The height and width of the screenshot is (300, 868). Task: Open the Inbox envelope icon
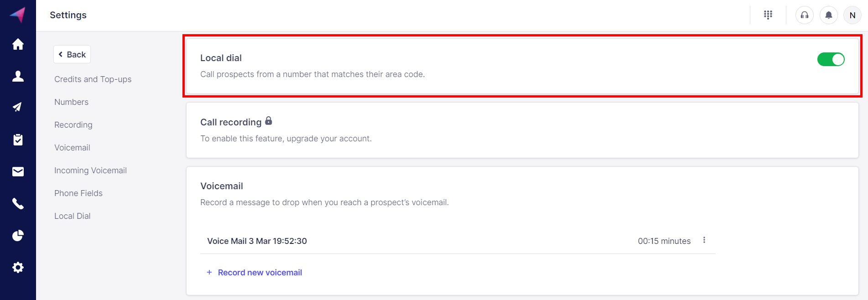tap(18, 171)
